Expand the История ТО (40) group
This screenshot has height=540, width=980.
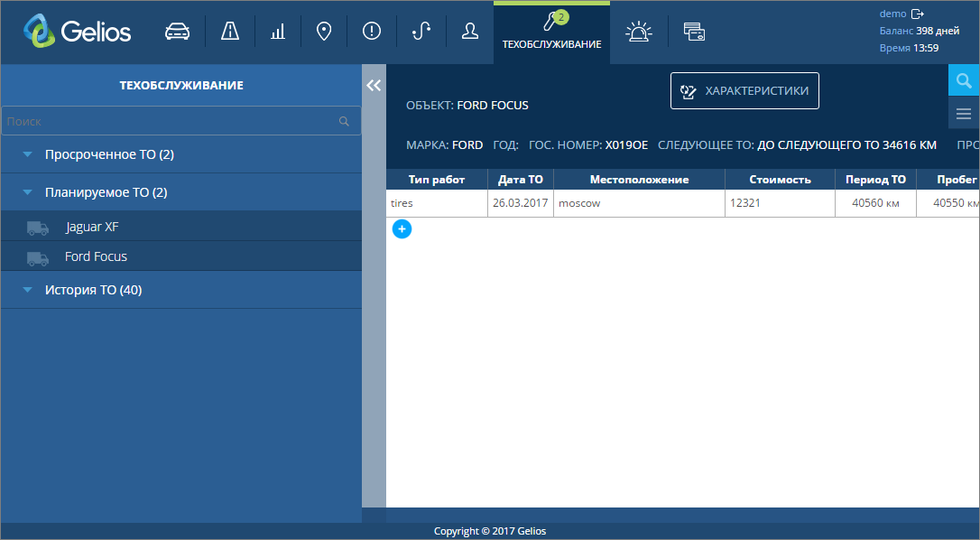(28, 291)
